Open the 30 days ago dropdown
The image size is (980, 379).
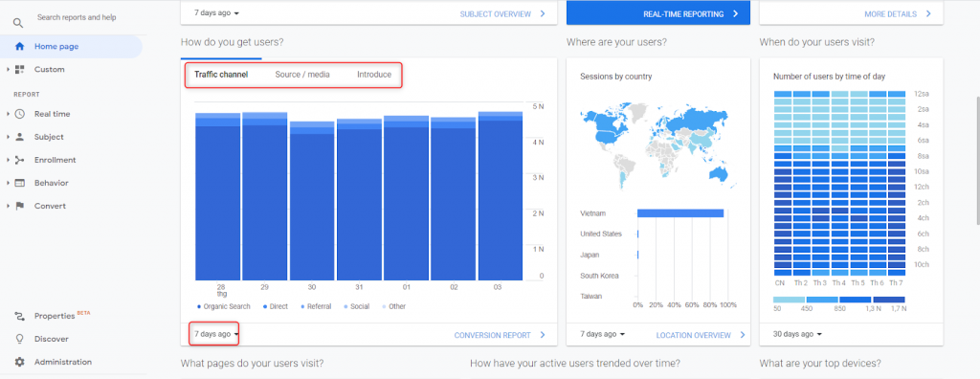coord(797,335)
